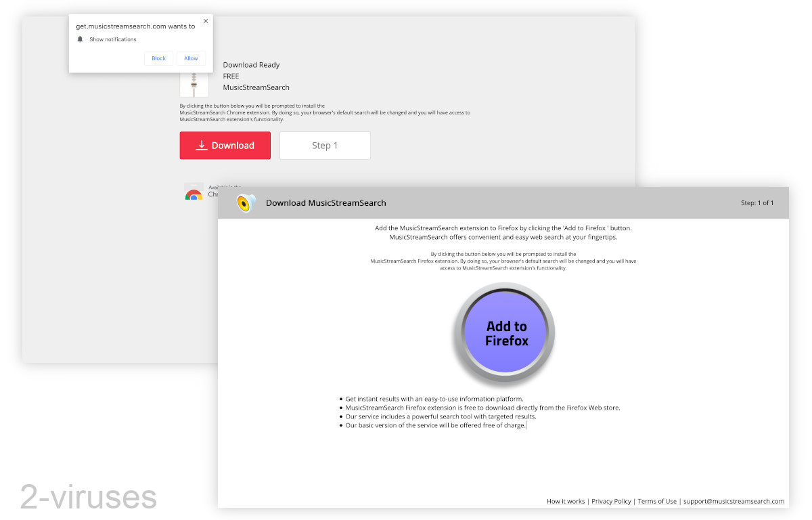Click the download arrow inside the Download button

(x=202, y=146)
